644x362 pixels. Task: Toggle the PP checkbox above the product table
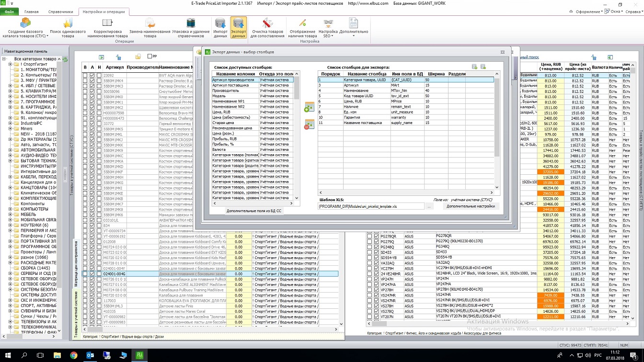click(x=150, y=57)
